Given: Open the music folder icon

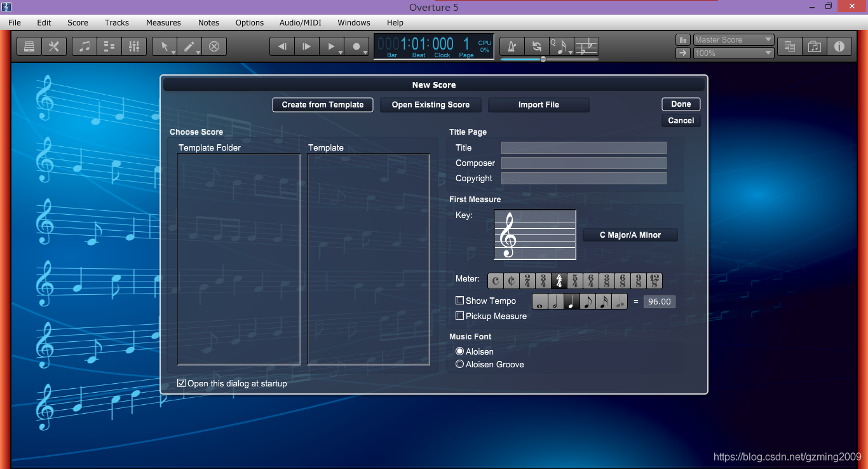Looking at the screenshot, I should 815,46.
